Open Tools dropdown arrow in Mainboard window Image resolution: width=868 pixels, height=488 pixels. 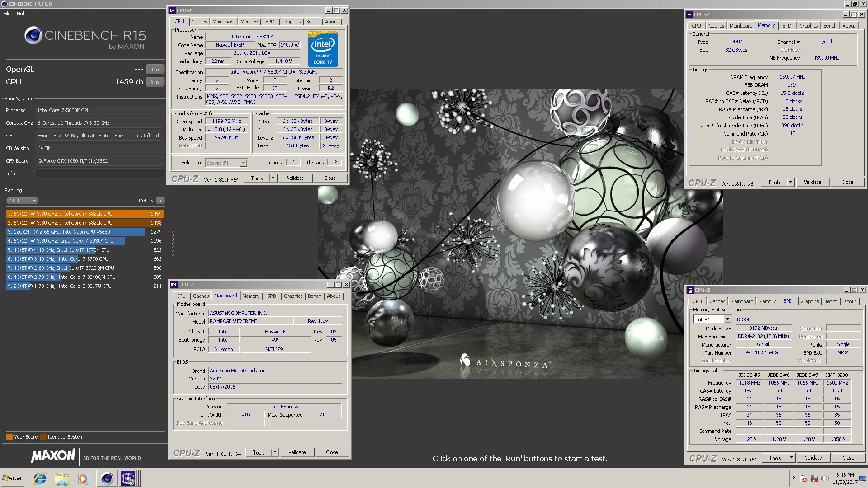(275, 452)
